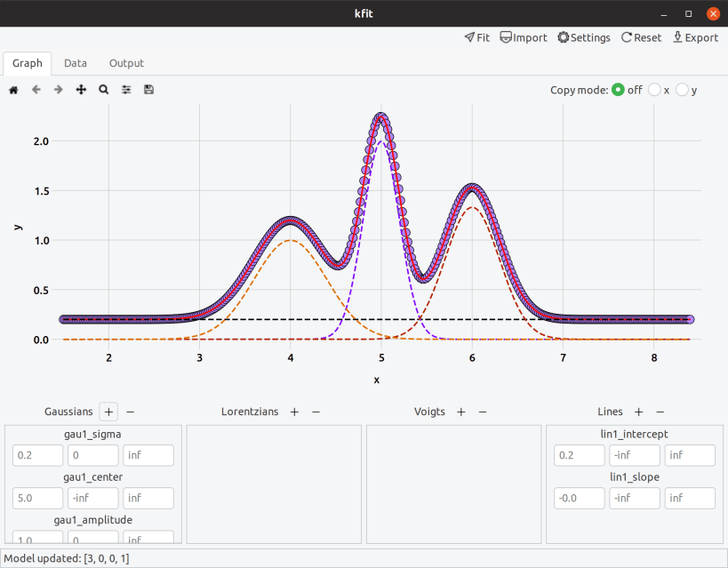Add a Voigt profile with plus

tap(461, 412)
